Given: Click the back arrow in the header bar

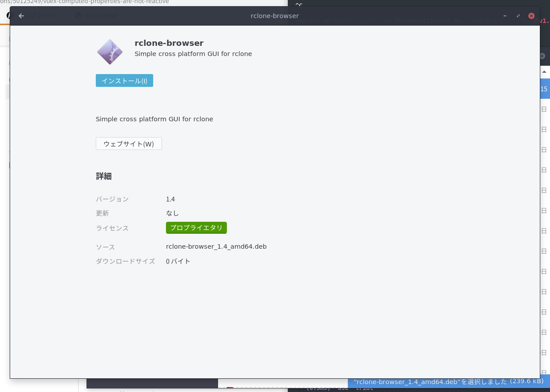Looking at the screenshot, I should click(x=21, y=16).
